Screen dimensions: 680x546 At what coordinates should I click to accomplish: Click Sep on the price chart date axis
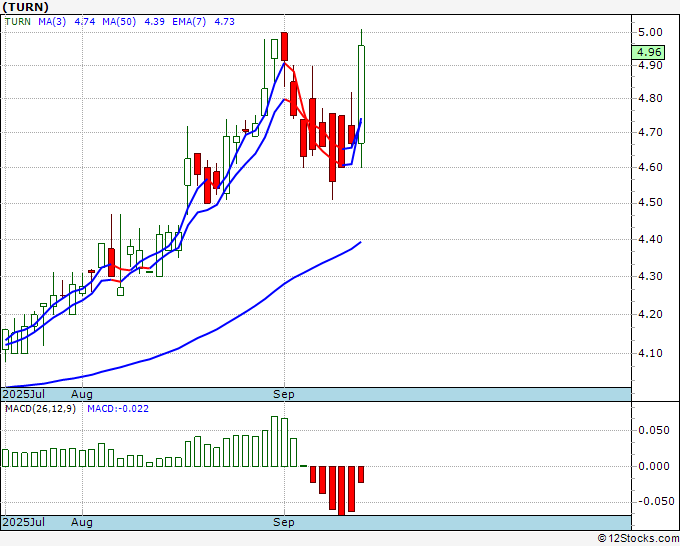(284, 394)
